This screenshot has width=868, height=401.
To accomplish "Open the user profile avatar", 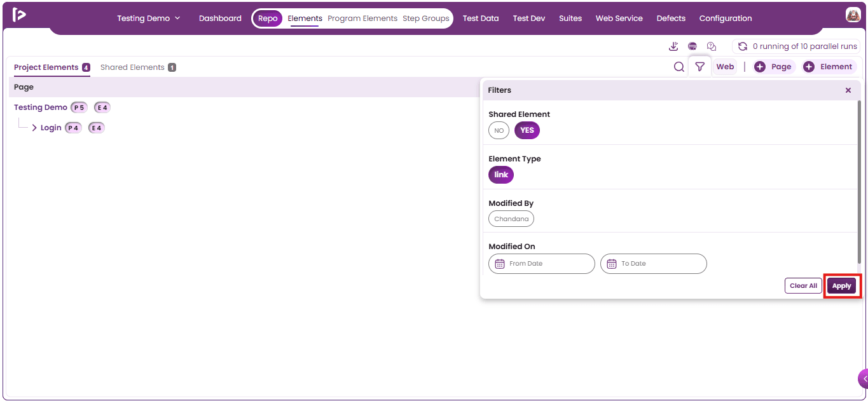I will (x=853, y=15).
